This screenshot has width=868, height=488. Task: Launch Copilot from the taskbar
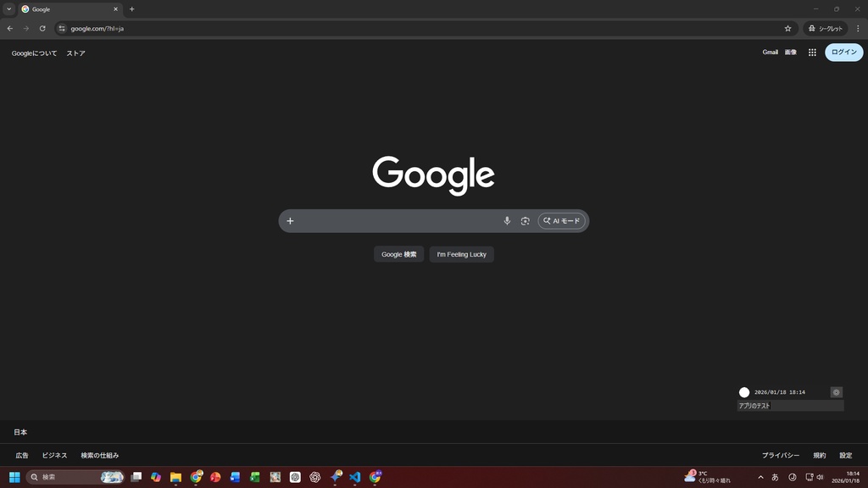[156, 477]
